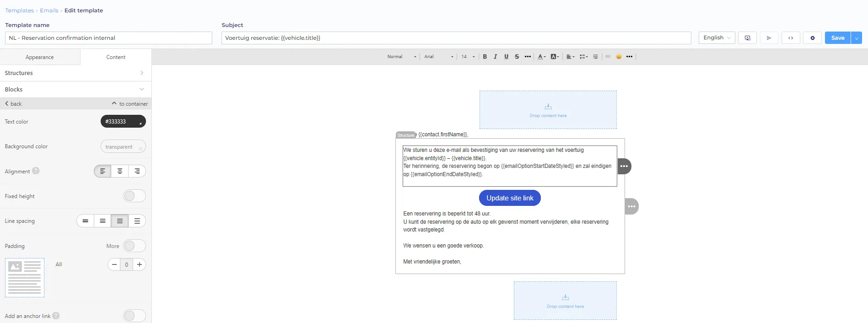The height and width of the screenshot is (323, 868).
Task: Switch to the Appearance tab
Action: tap(40, 57)
